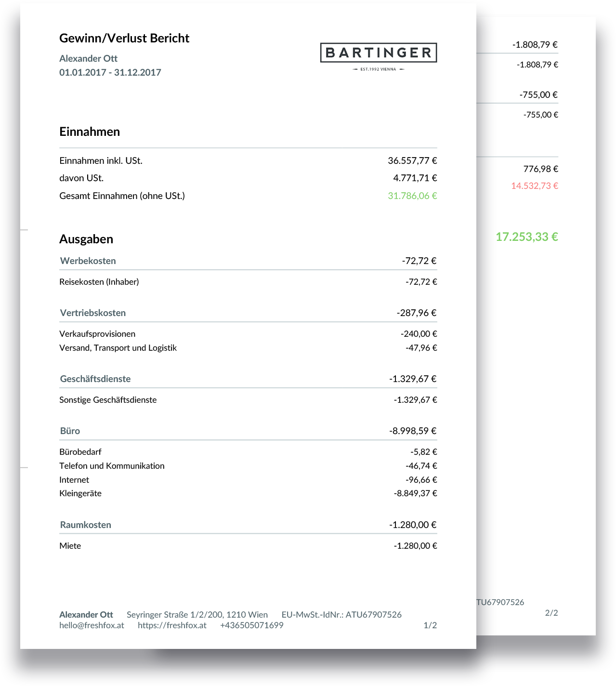
Task: Click the 1/2 page number indicator
Action: point(430,625)
